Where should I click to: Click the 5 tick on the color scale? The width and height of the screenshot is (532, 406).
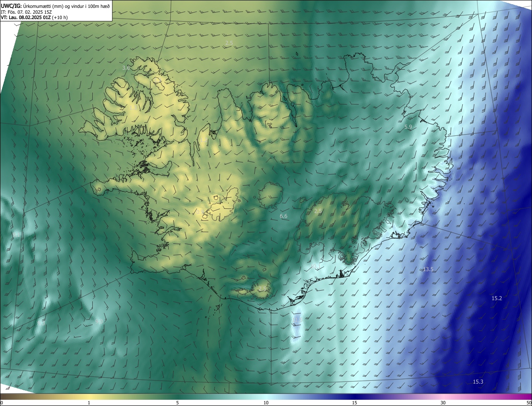pyautogui.click(x=177, y=403)
